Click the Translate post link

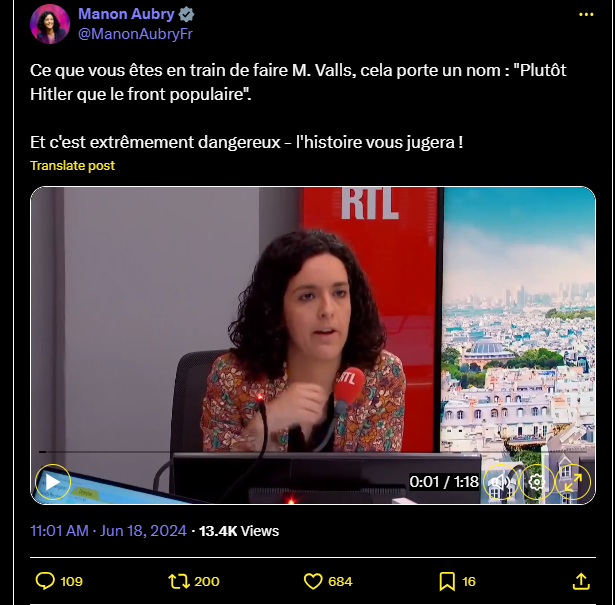[73, 165]
